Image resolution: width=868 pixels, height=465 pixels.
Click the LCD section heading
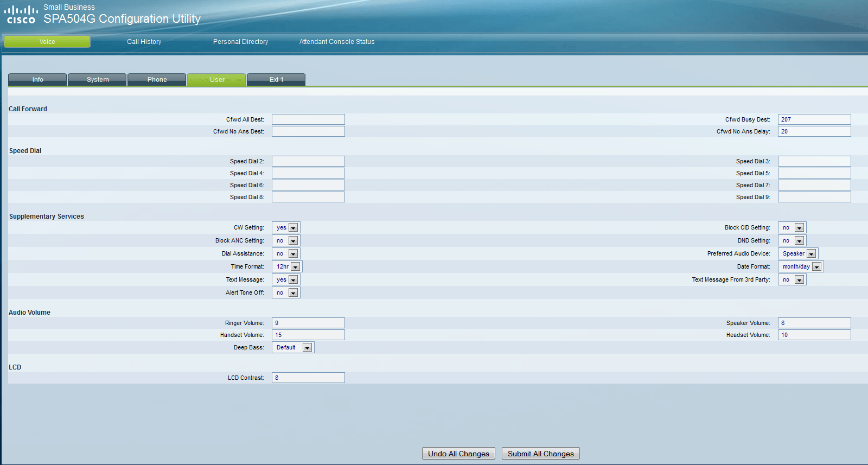point(15,367)
